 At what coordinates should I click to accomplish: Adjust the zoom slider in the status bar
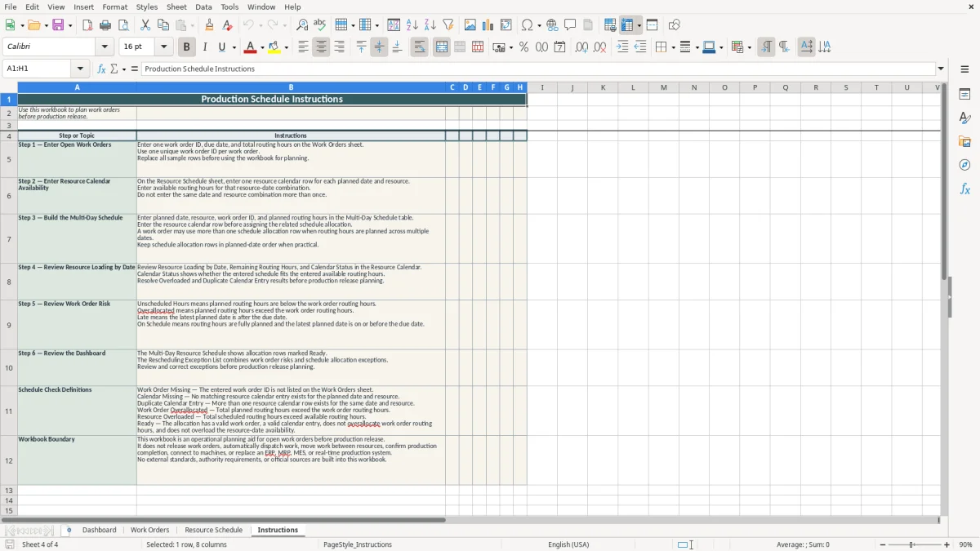(x=915, y=544)
